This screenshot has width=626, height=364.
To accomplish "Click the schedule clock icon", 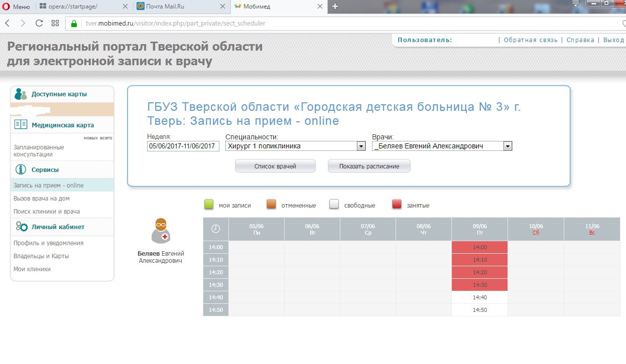I will [x=216, y=229].
